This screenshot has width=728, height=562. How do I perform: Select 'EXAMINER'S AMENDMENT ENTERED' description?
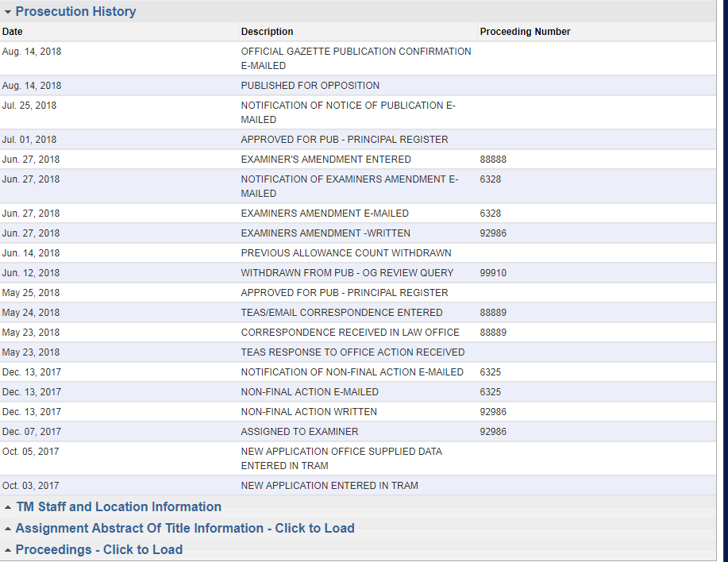(x=326, y=160)
